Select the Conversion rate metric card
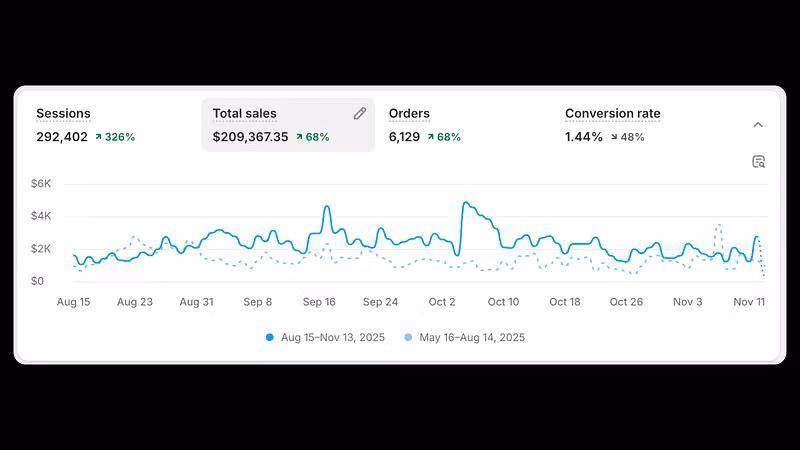 coord(641,125)
